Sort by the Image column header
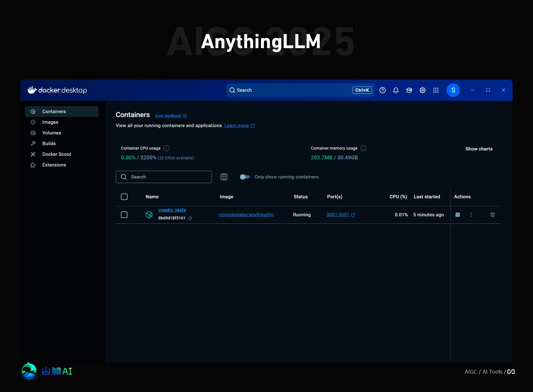 (226, 197)
